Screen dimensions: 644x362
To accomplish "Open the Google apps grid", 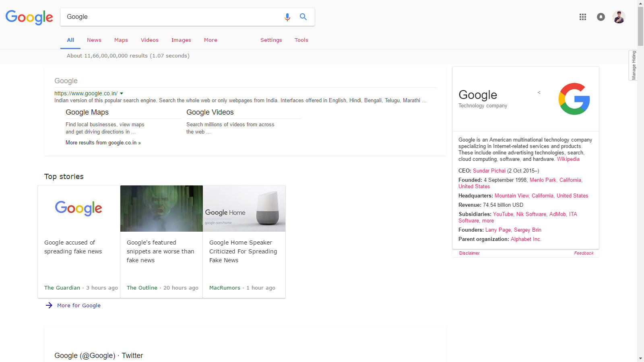I will pyautogui.click(x=583, y=17).
